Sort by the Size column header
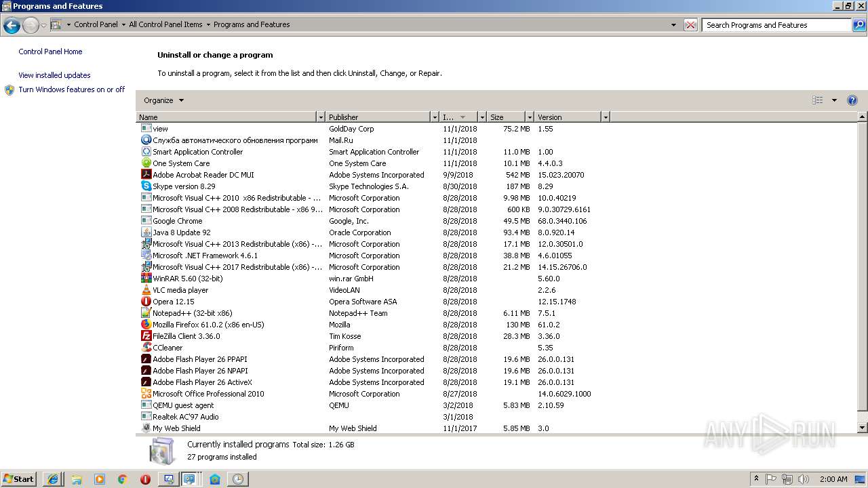Screen dimensions: 868x488 (x=507, y=117)
